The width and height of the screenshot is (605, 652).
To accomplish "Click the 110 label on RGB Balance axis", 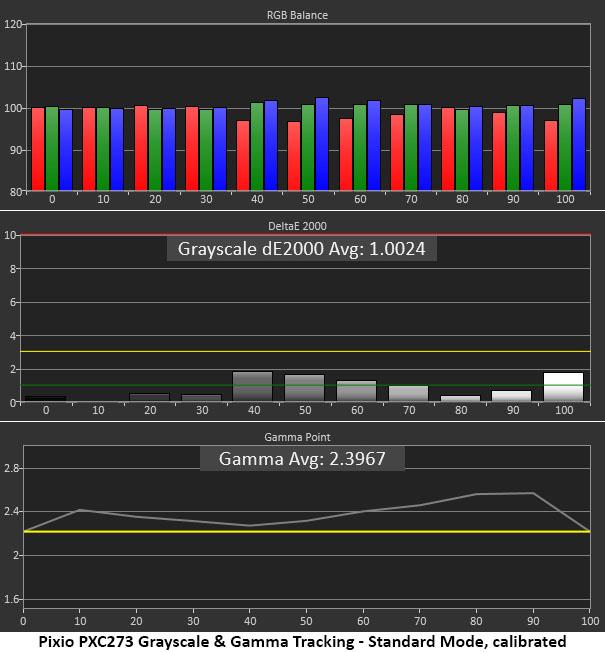I will pyautogui.click(x=13, y=66).
